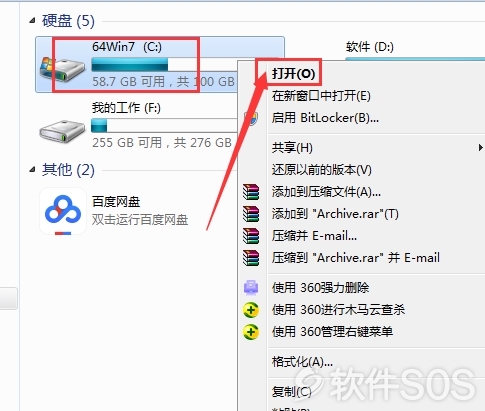485x411 pixels.
Task: Choose 打开(O) from the context menu
Action: [x=293, y=74]
